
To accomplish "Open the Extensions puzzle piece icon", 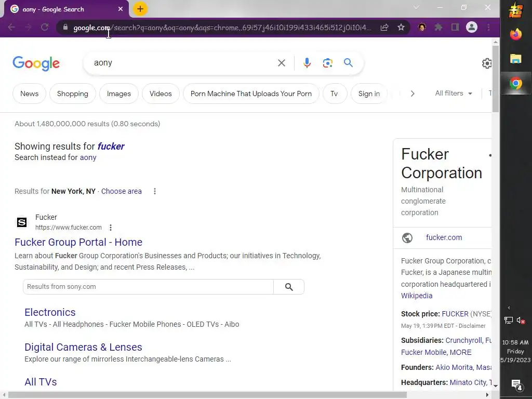I will (x=438, y=27).
